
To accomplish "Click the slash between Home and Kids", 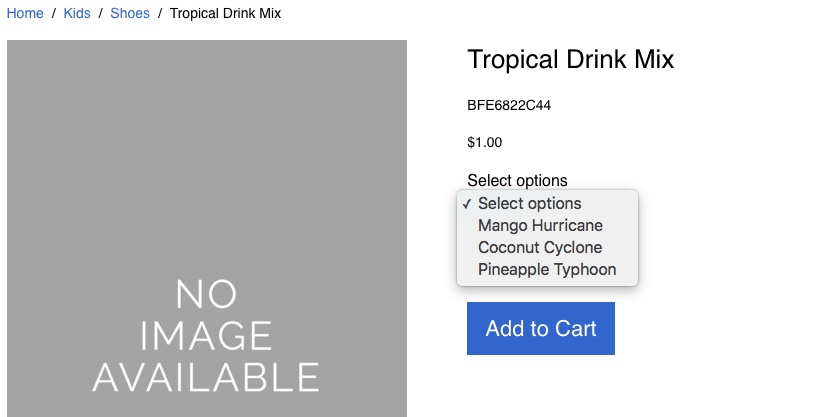I will click(x=53, y=13).
